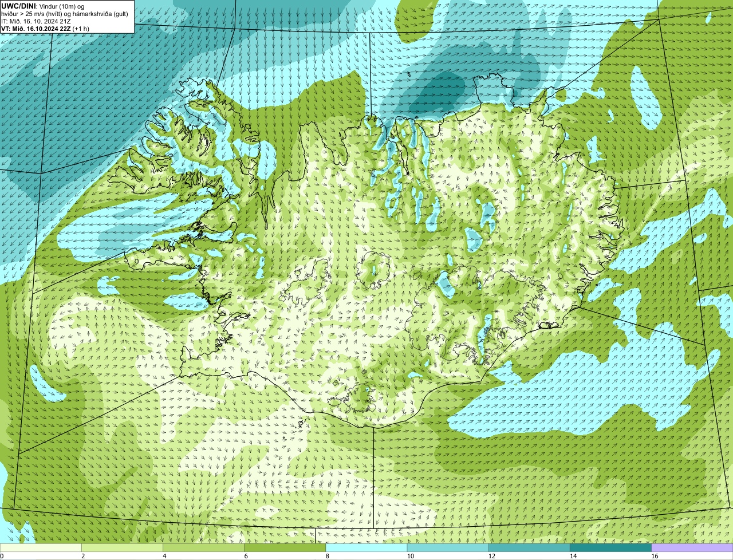
Task: Click the legend scale label '12'
Action: pyautogui.click(x=492, y=556)
